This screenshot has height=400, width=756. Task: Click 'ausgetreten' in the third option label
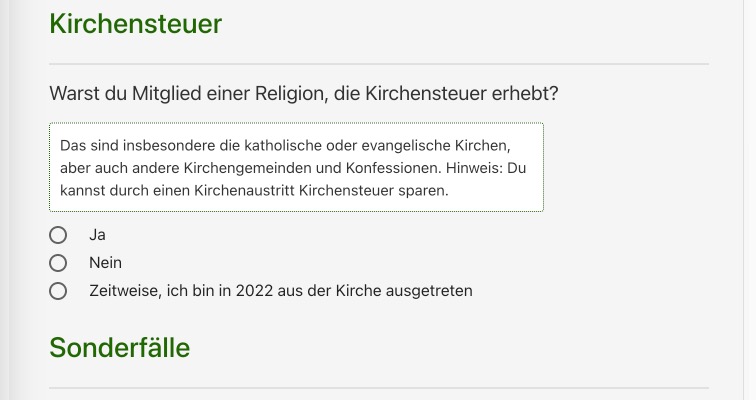click(x=430, y=291)
